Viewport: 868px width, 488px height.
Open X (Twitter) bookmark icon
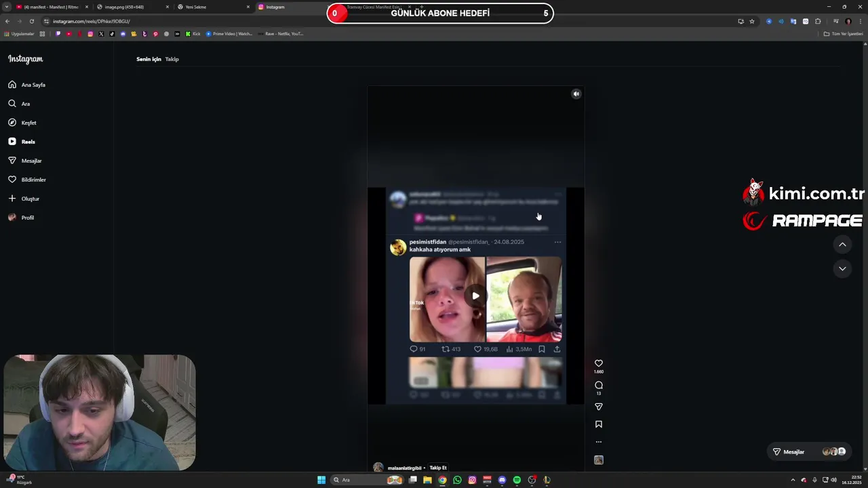pos(101,34)
